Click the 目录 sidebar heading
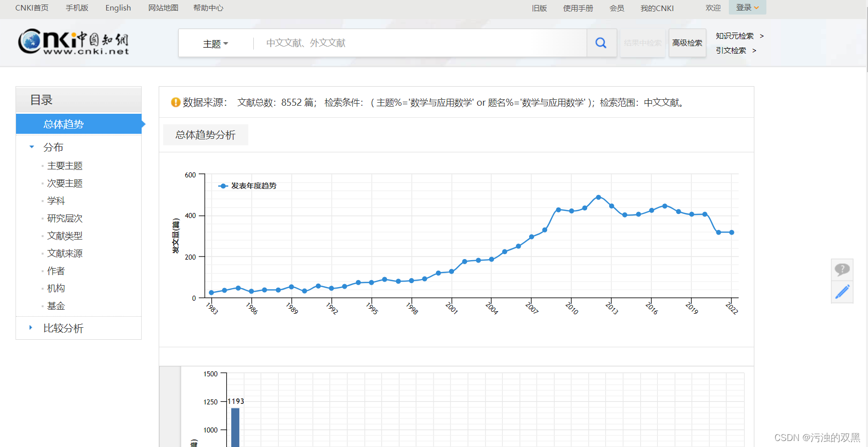This screenshot has width=868, height=447. (79, 100)
